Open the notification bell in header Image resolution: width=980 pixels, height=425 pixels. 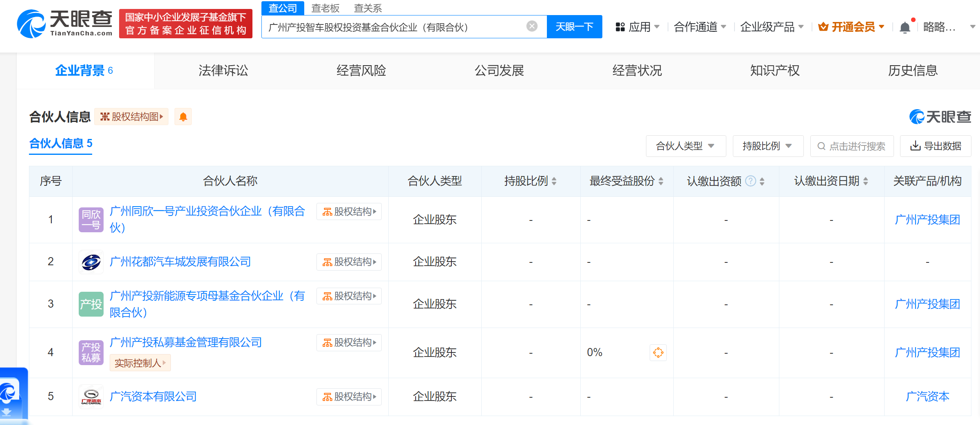click(x=905, y=27)
